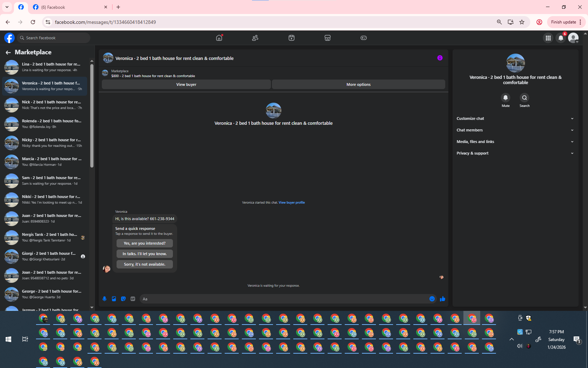Screen dimensions: 588x368
Task: Open the George conversation
Action: (45, 294)
